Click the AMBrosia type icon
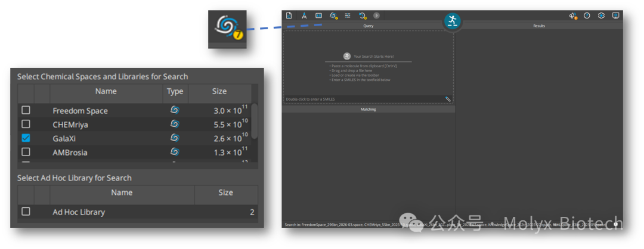Screen dimensions: 644x249 [175, 152]
